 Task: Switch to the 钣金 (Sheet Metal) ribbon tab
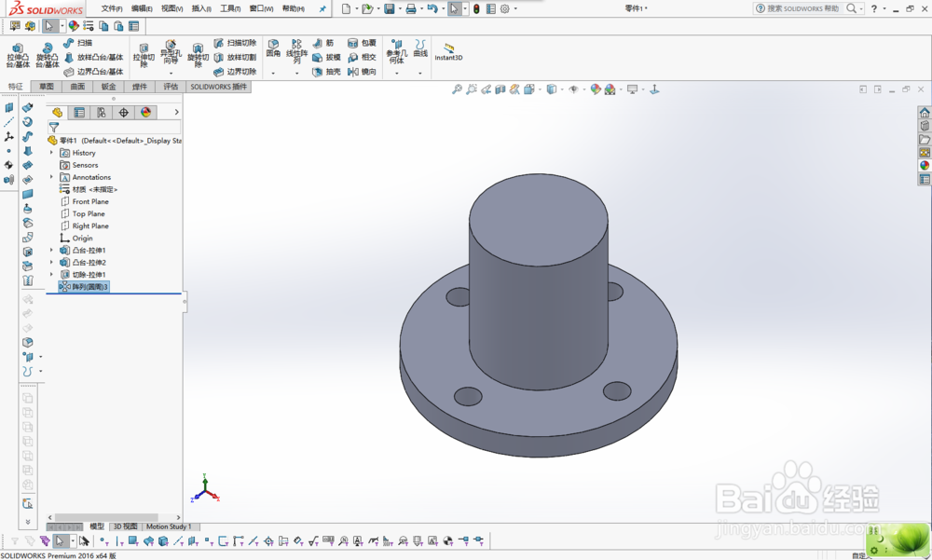[x=108, y=87]
